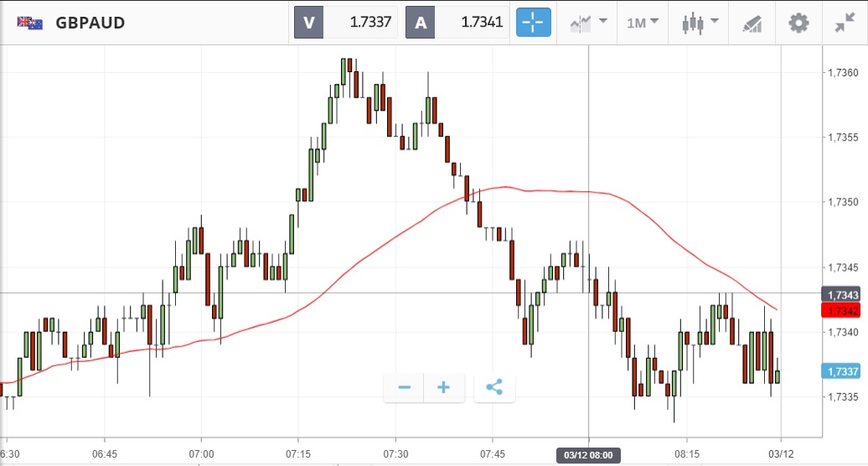Open the indicators dropdown
Screen dimensions: 868x466
[589, 23]
